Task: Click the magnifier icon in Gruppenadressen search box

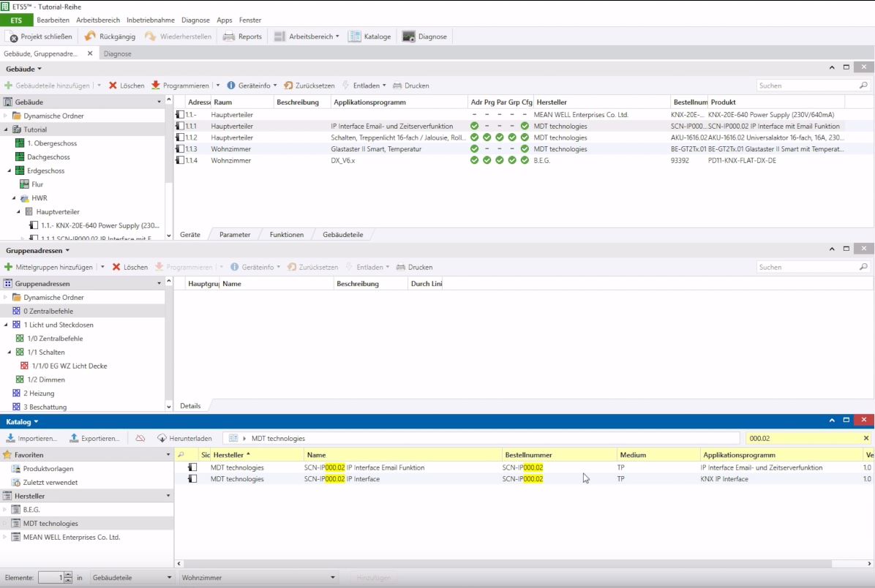Action: (x=863, y=267)
